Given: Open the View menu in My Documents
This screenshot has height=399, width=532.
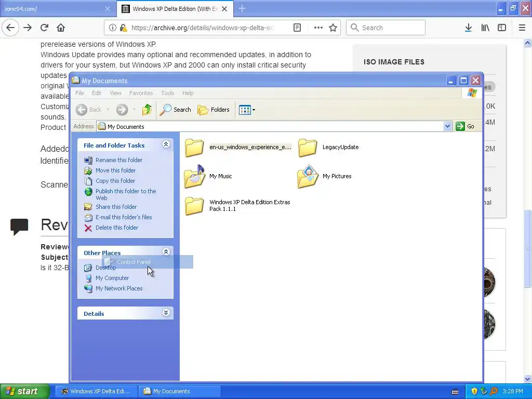Looking at the screenshot, I should tap(115, 93).
